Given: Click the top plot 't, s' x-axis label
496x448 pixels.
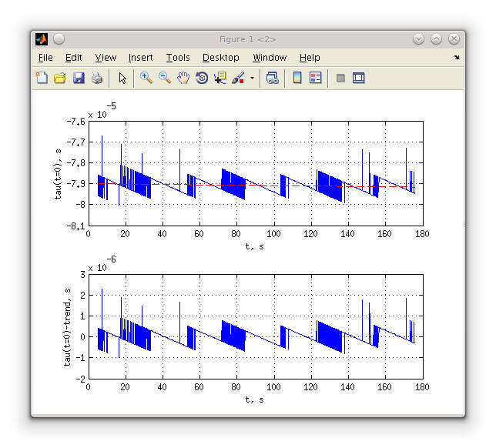Looking at the screenshot, I should coord(255,246).
